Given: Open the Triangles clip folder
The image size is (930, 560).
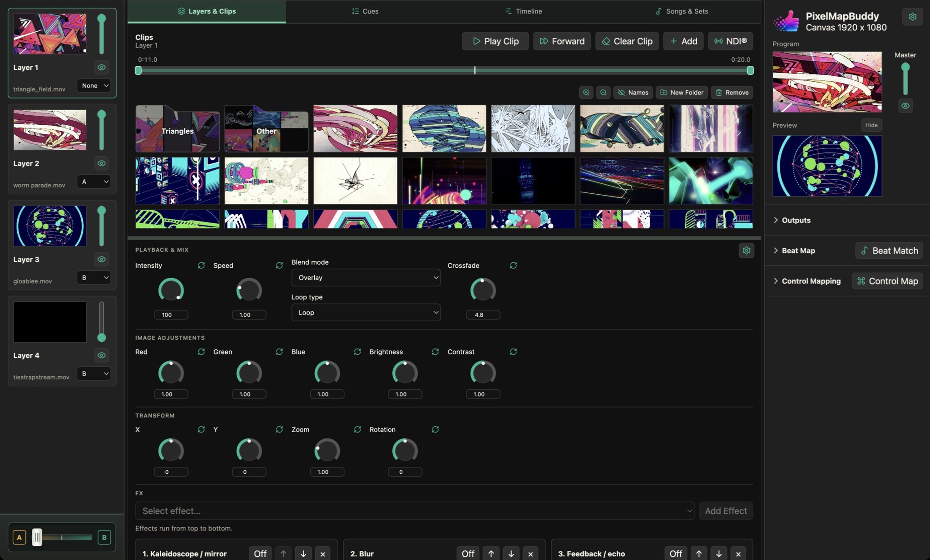Looking at the screenshot, I should pos(177,129).
